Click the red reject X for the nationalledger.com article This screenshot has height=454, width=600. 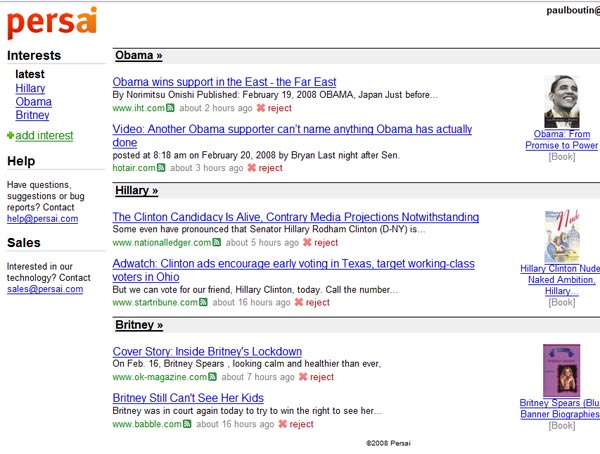pos(307,242)
